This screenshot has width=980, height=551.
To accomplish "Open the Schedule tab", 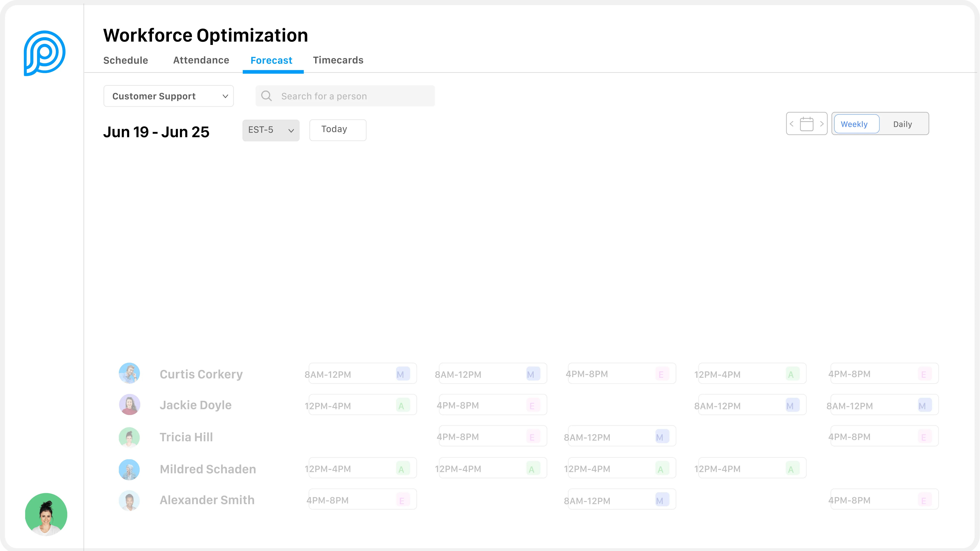I will 126,60.
